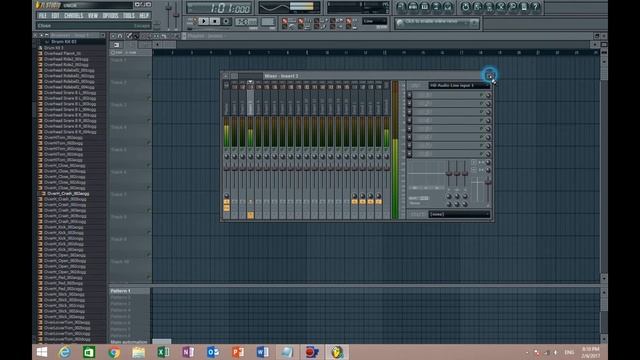This screenshot has height=360, width=640.
Task: Click the FL Studio fruit icon in taskbar
Action: coord(337,352)
